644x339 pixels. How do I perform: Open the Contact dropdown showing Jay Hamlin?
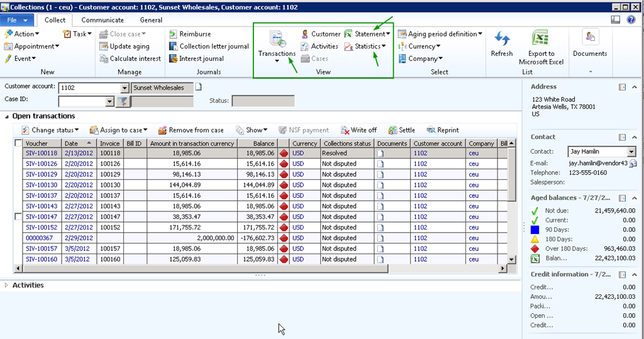point(631,152)
